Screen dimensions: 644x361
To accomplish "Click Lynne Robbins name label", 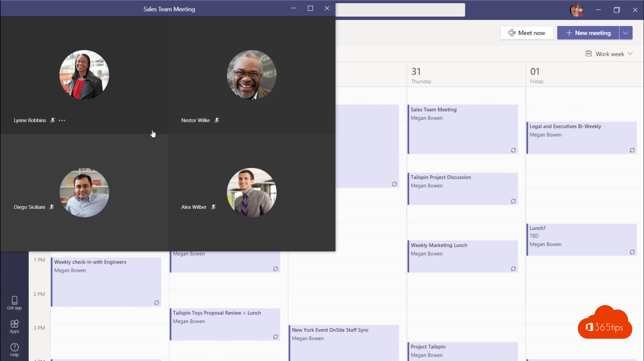I will click(x=30, y=120).
